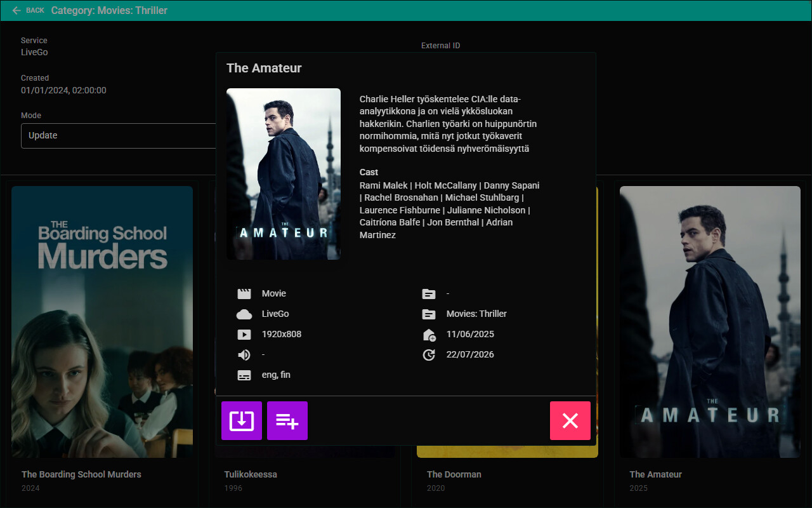
Task: Click the Cast heading in the dialog
Action: pos(369,172)
